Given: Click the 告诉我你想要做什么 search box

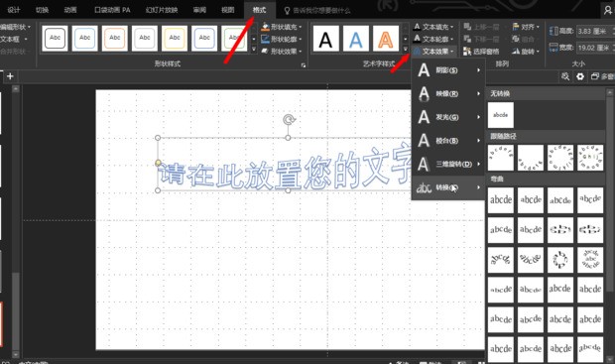Looking at the screenshot, I should pyautogui.click(x=316, y=11).
